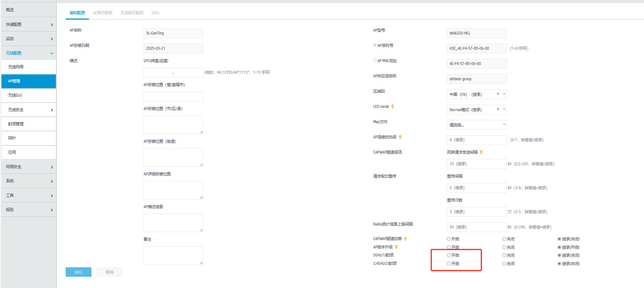644x288 pixels.
Task: Click the Radio统计信息上报间隔 input field
Action: 477,227
